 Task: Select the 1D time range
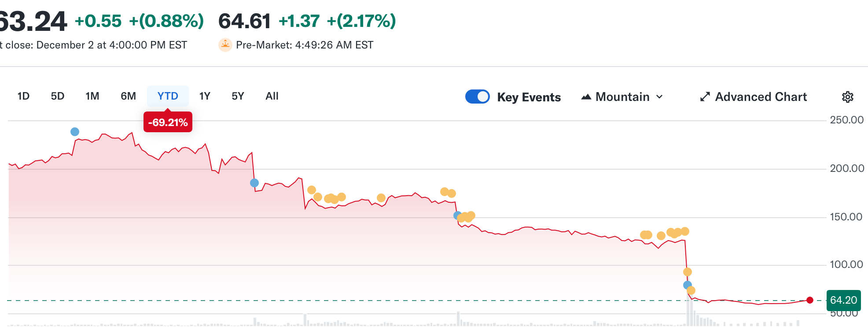pyautogui.click(x=23, y=96)
